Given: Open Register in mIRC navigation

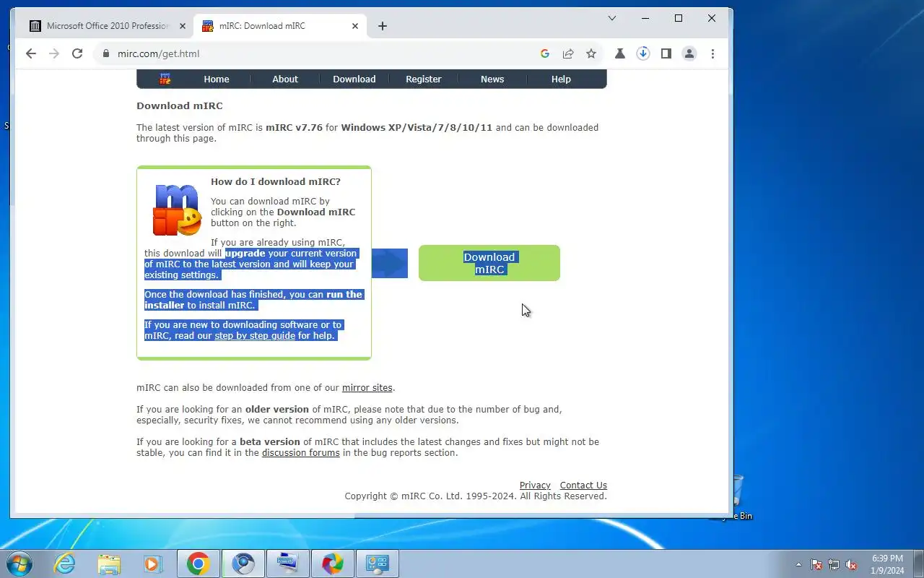Looking at the screenshot, I should tap(424, 79).
